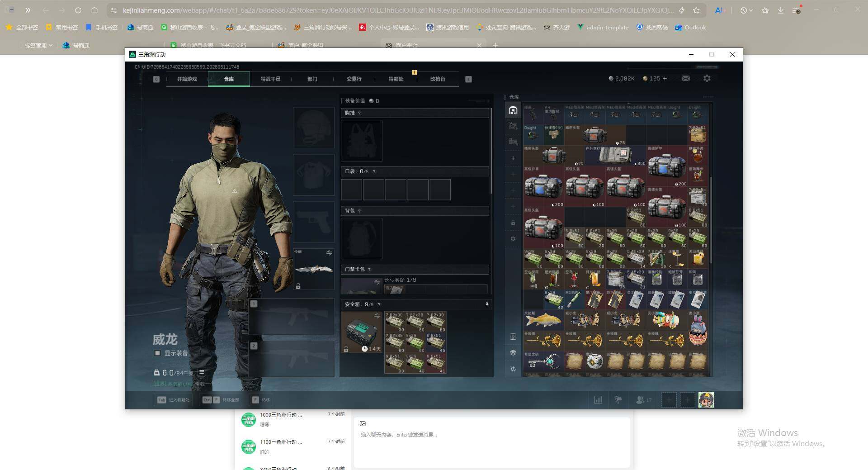
Task: Open the game settings gear
Action: pyautogui.click(x=707, y=78)
